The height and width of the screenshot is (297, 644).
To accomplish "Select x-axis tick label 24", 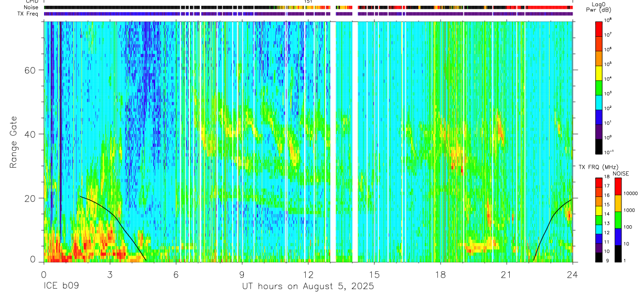I will click(572, 273).
